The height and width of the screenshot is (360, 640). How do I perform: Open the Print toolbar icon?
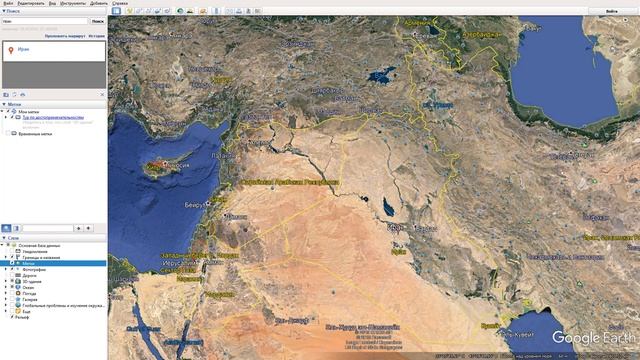coord(239,11)
